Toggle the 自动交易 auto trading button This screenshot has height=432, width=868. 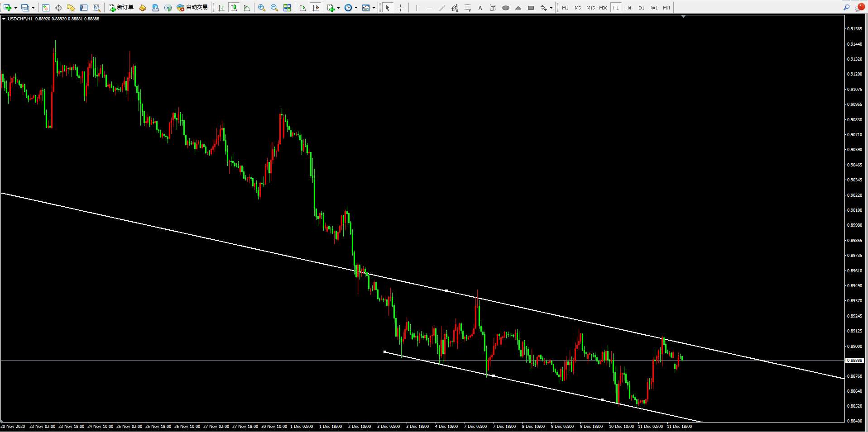point(192,8)
